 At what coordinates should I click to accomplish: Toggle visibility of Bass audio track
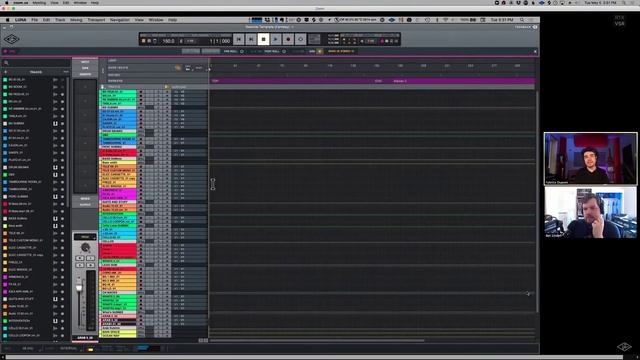[x=62, y=226]
